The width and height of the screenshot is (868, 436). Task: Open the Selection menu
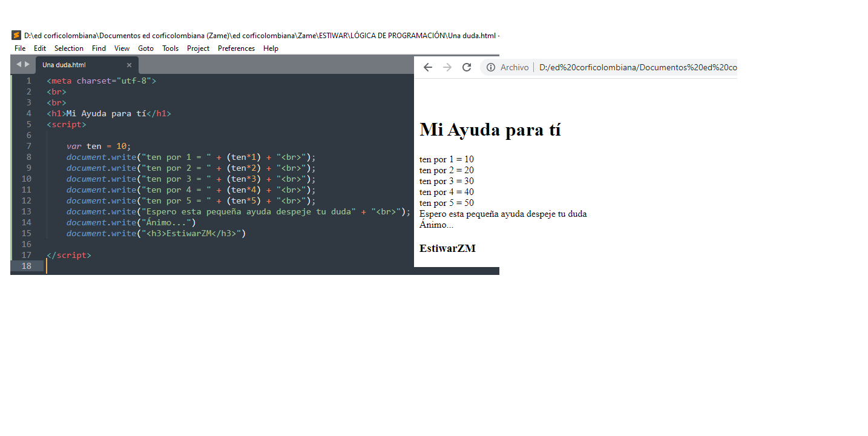[x=69, y=48]
